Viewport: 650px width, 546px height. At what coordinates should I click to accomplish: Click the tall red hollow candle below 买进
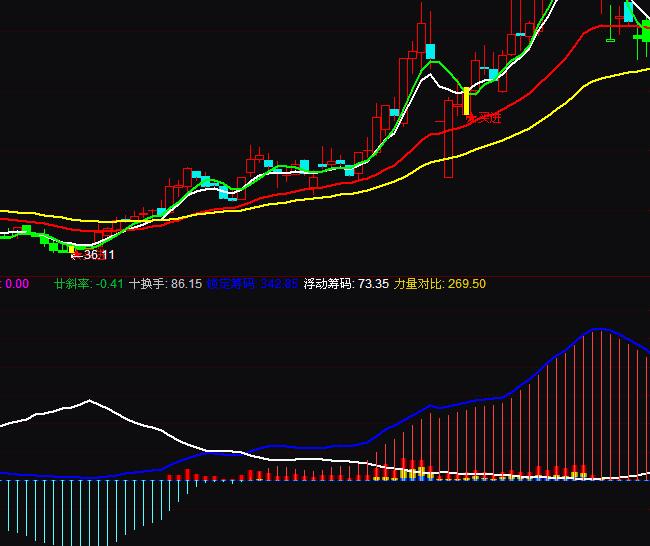447,140
